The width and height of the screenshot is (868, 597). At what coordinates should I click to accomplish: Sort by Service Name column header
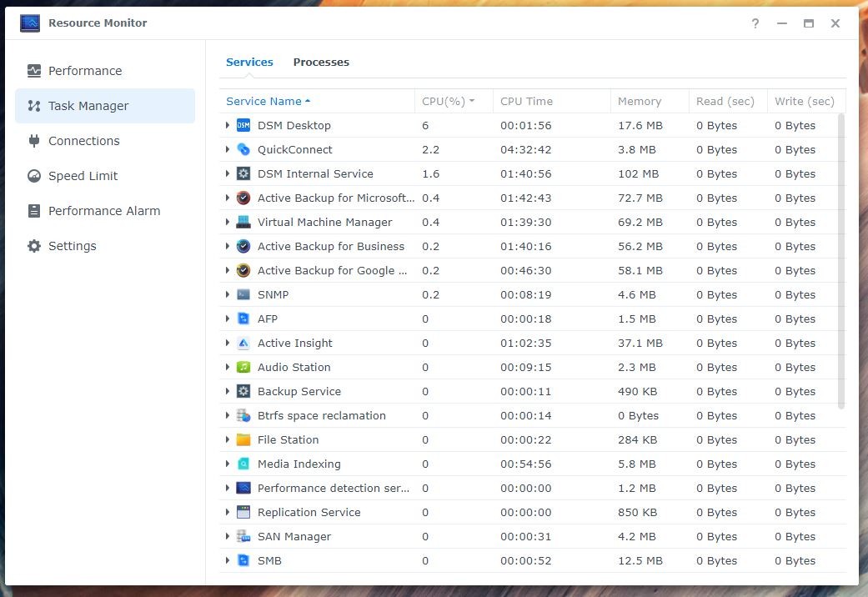[x=317, y=102]
